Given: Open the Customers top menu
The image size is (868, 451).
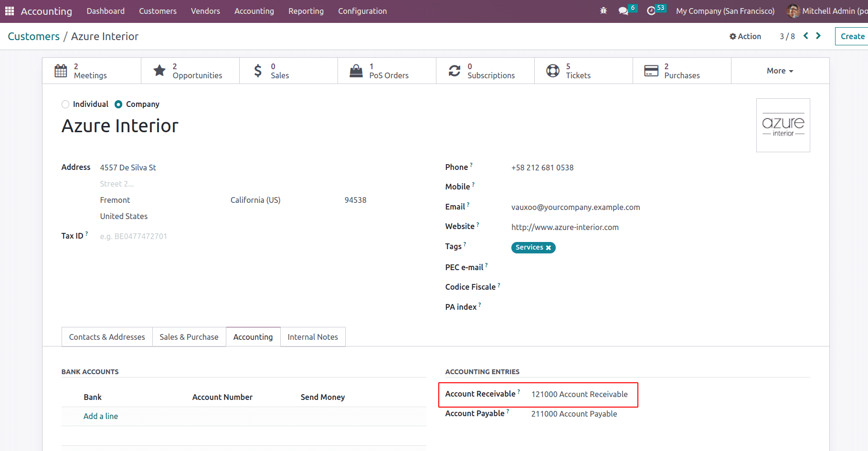Looking at the screenshot, I should click(x=158, y=11).
